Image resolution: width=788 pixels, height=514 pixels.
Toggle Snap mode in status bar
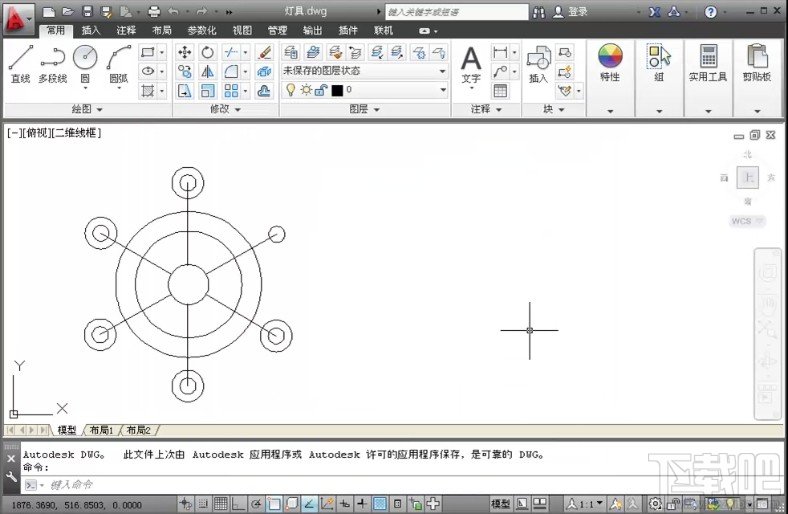[x=203, y=503]
